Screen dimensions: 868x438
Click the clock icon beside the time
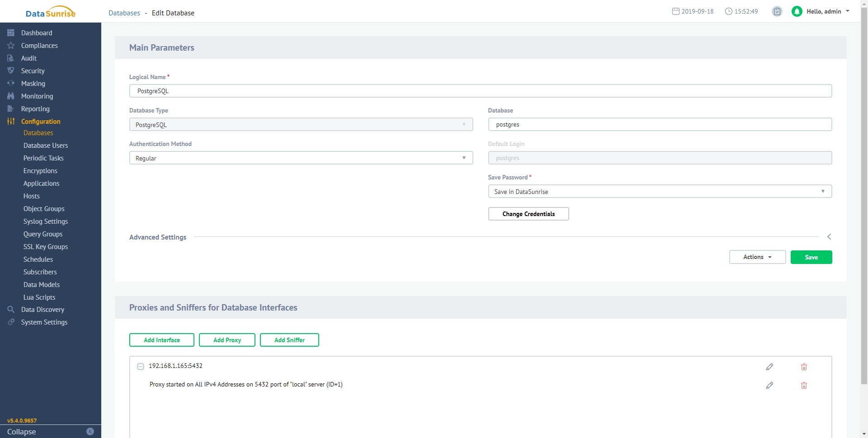point(728,11)
